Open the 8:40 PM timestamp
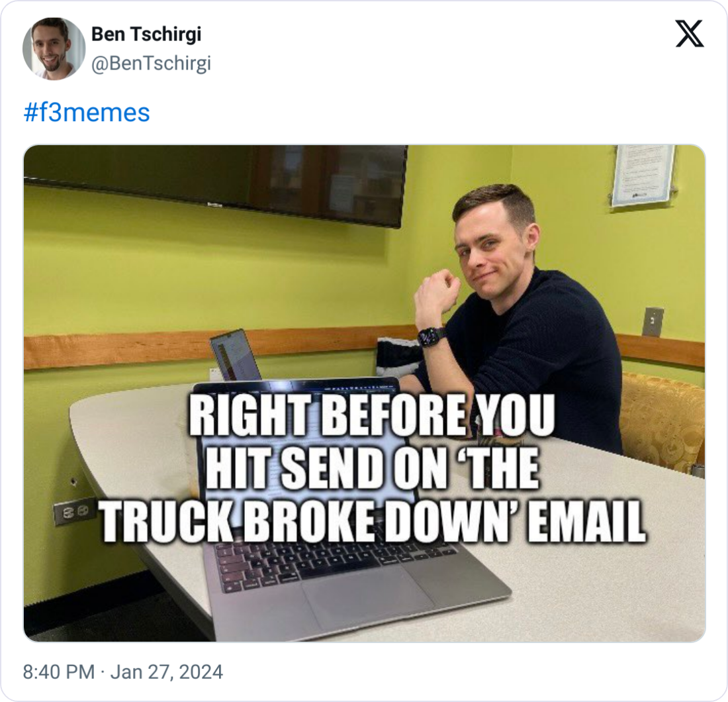 58,672
